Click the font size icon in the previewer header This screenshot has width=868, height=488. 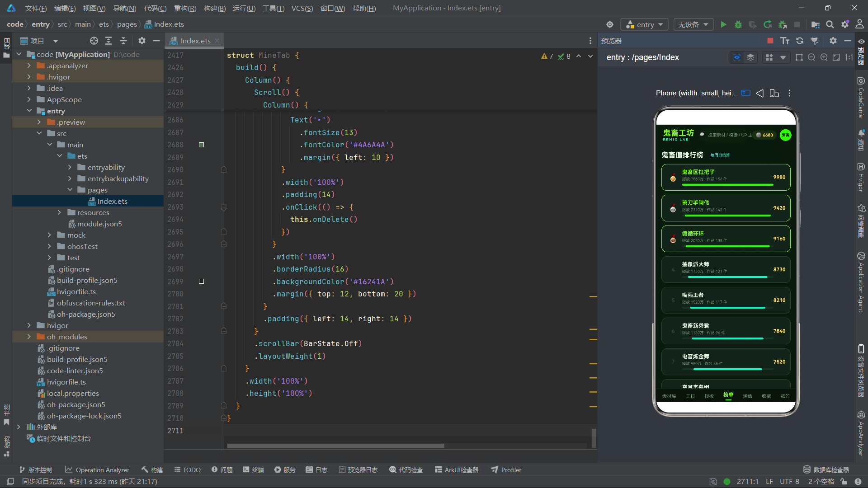(x=785, y=41)
